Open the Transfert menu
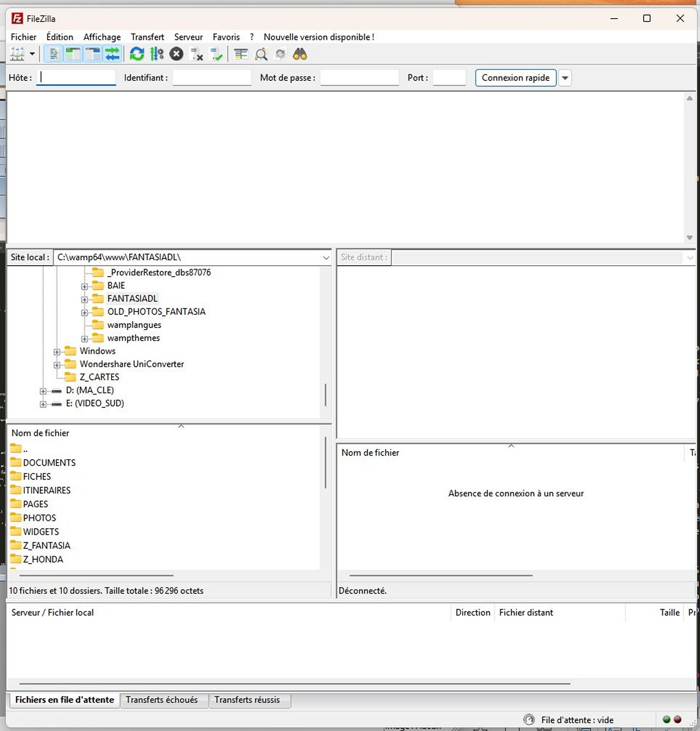Screen dimensions: 700x731 click(x=147, y=37)
